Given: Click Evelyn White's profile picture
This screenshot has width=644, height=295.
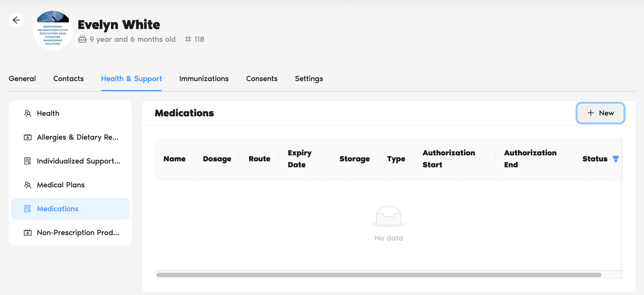Looking at the screenshot, I should [x=53, y=31].
